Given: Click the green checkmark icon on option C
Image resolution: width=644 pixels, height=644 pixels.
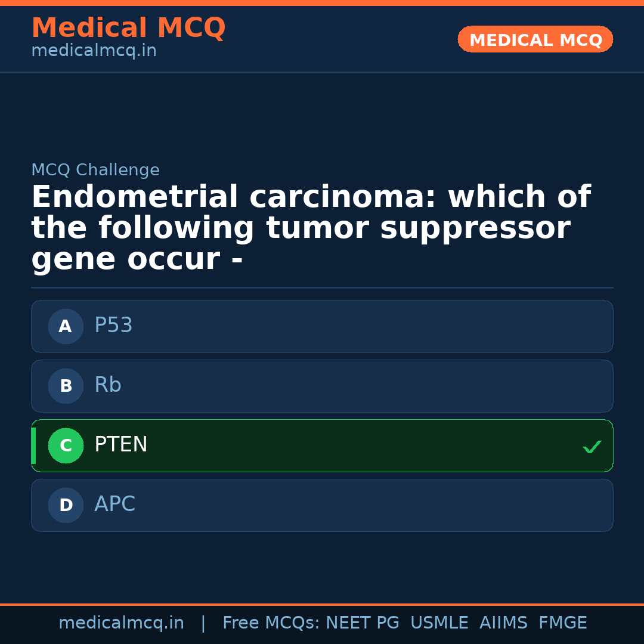Looking at the screenshot, I should [x=592, y=446].
